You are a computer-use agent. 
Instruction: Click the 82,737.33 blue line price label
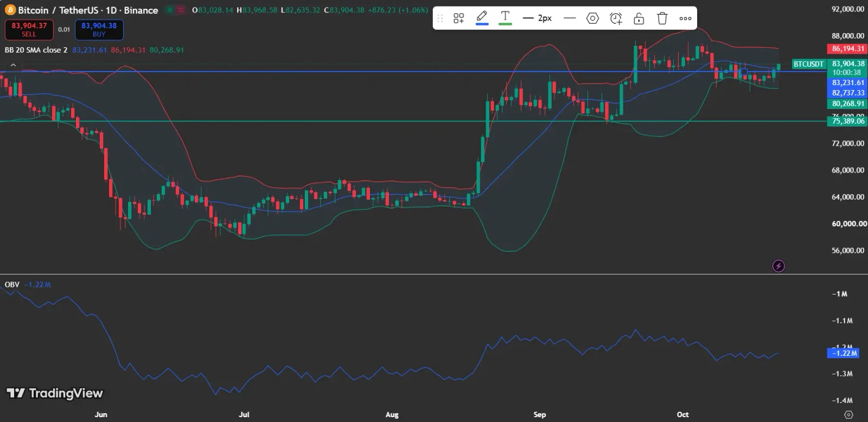(x=848, y=93)
